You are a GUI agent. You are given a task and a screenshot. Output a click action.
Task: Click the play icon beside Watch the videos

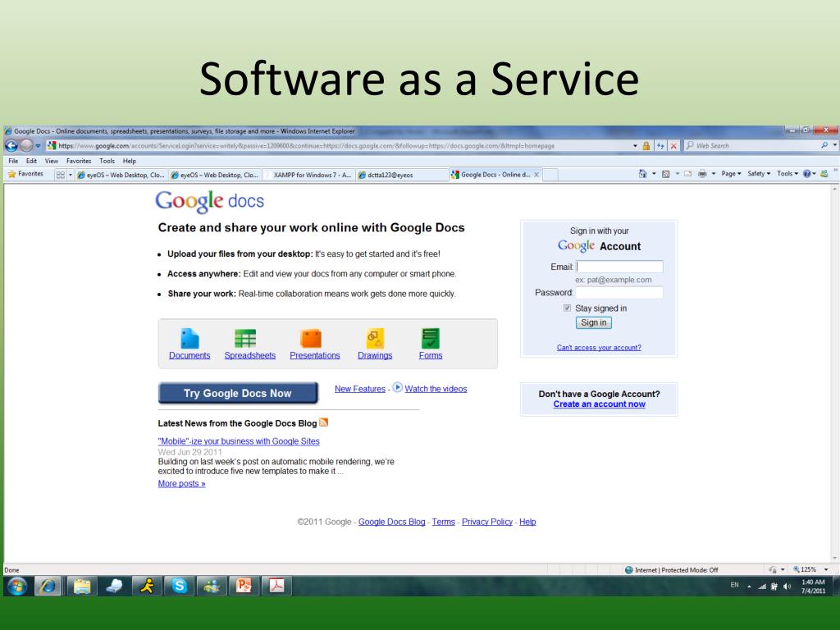(398, 387)
